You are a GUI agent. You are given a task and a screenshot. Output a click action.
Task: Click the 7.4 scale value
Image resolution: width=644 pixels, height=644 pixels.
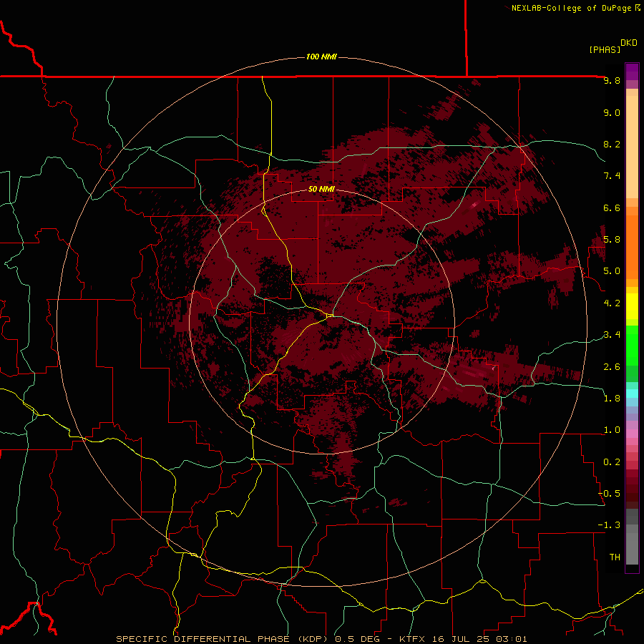click(612, 176)
